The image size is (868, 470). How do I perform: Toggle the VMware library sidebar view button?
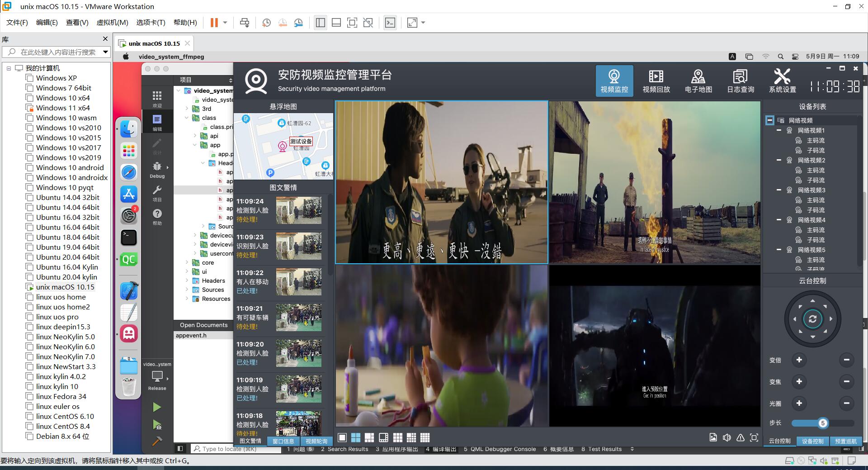[321, 23]
